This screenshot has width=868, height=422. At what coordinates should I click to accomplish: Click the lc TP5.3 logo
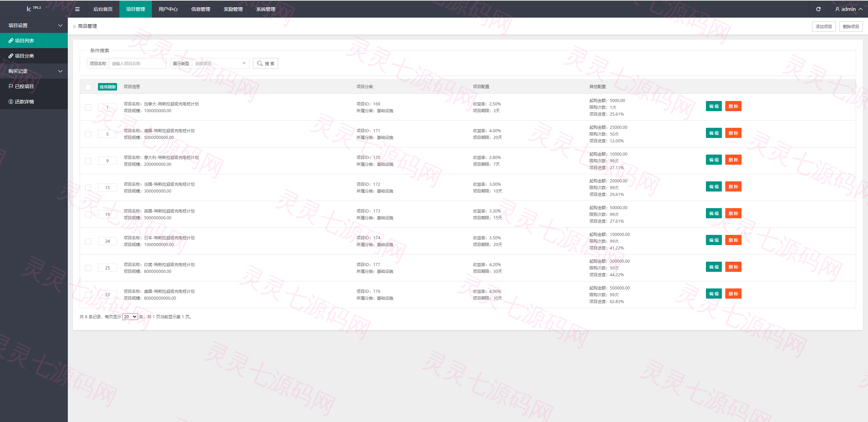point(34,9)
